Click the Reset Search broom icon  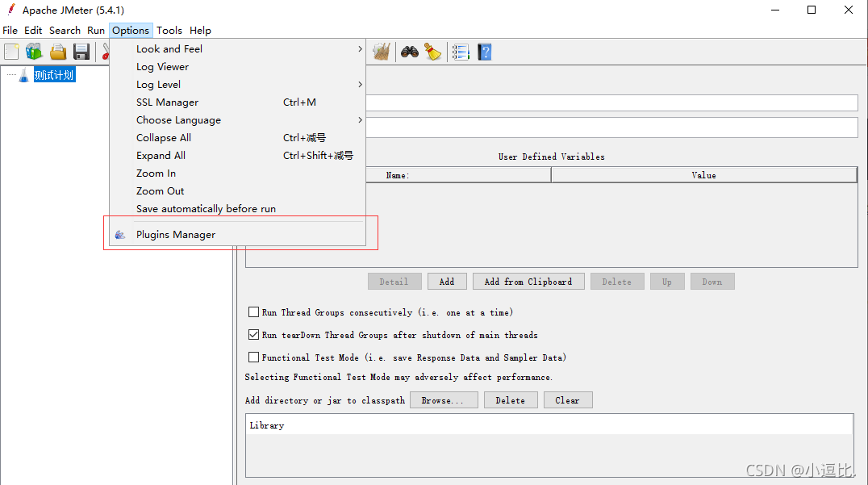click(x=433, y=52)
